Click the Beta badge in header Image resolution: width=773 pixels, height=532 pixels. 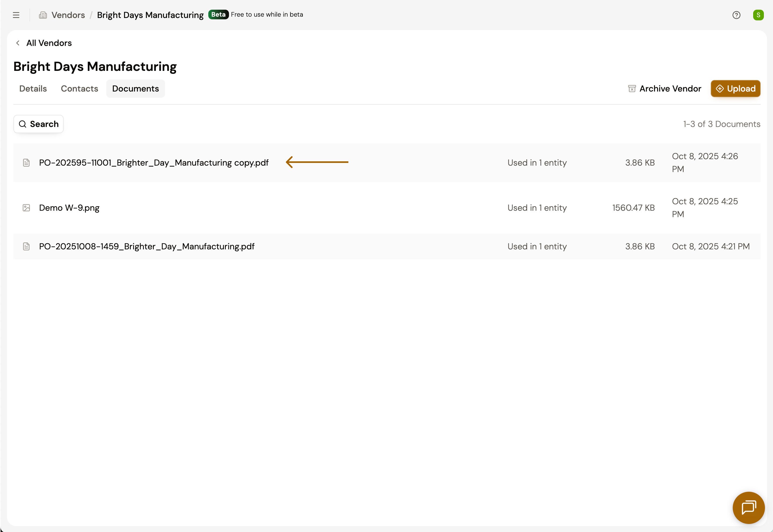[x=218, y=14]
